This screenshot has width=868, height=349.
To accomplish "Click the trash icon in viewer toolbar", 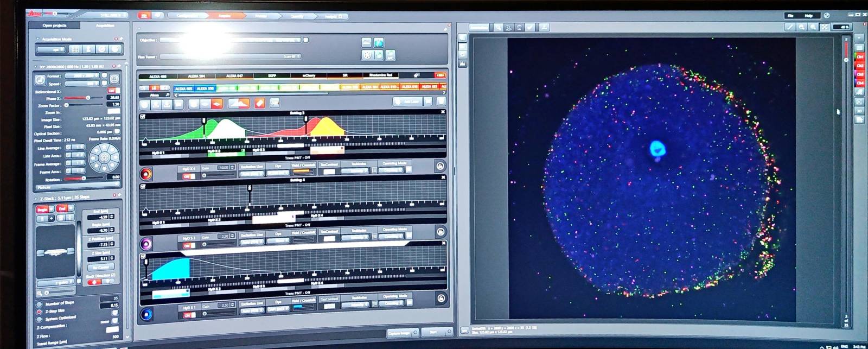I will coord(520,27).
